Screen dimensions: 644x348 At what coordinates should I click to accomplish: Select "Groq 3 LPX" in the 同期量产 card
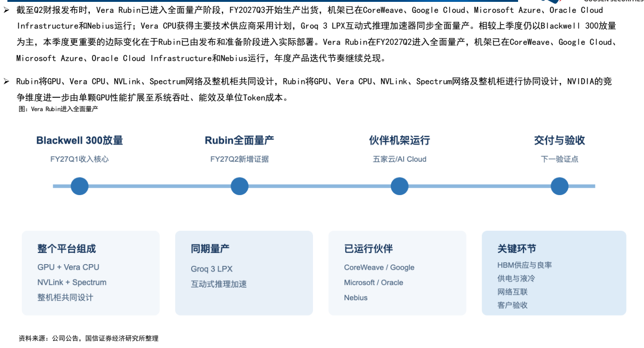[212, 269]
